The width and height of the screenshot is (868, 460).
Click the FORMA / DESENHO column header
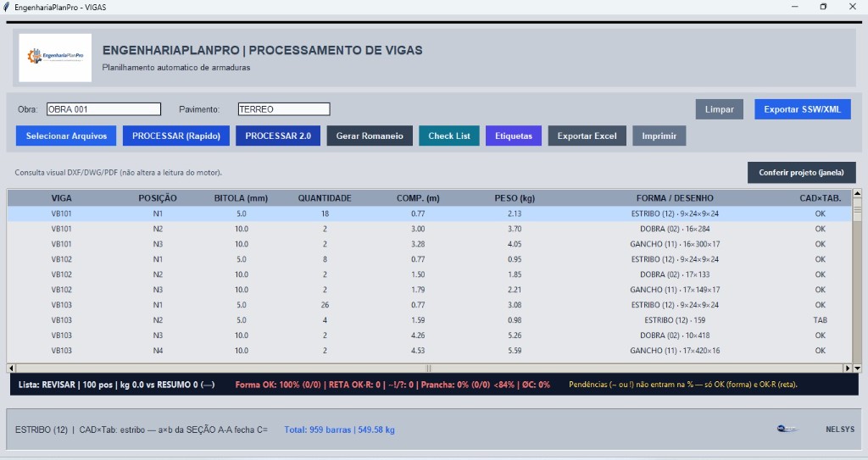tap(675, 198)
